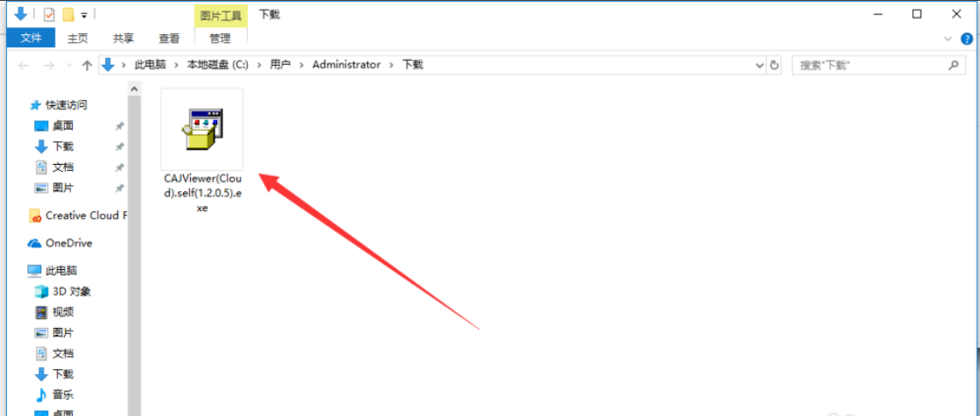Expand the ribbon with the chevron
The height and width of the screenshot is (416, 980).
948,38
